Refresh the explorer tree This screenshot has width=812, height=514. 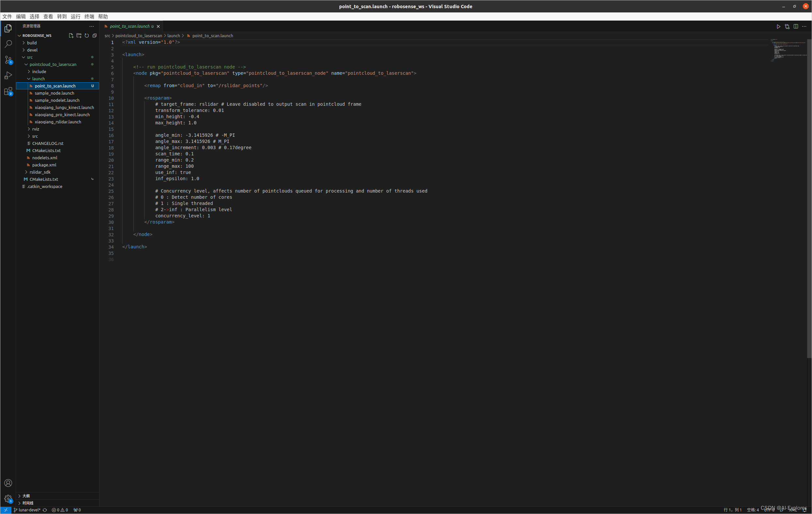[x=87, y=36]
